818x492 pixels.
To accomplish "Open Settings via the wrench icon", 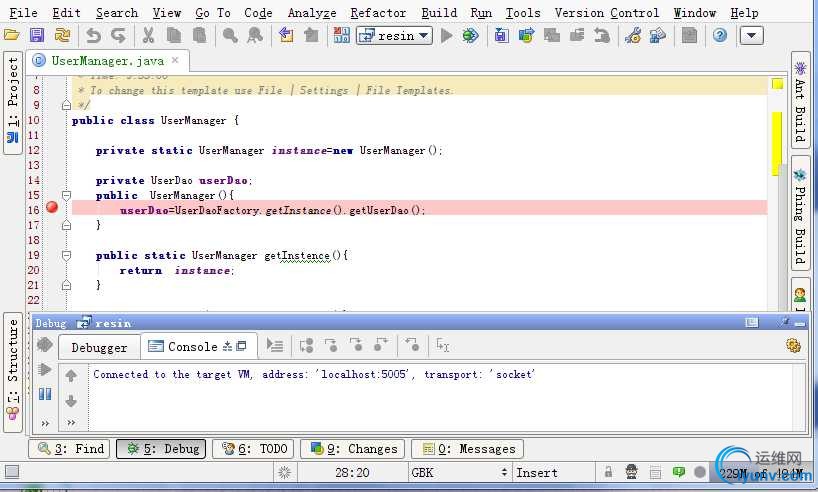I will (633, 35).
